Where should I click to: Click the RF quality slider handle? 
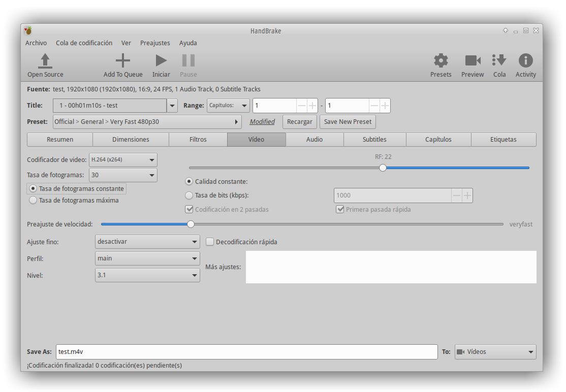click(x=383, y=168)
